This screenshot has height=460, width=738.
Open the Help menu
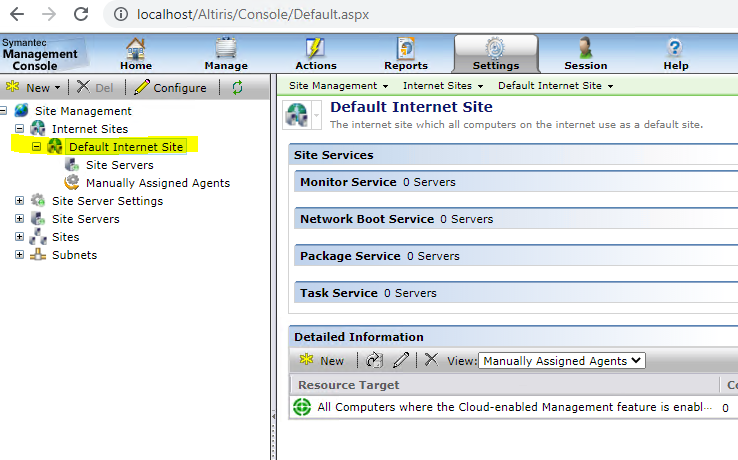tap(675, 54)
